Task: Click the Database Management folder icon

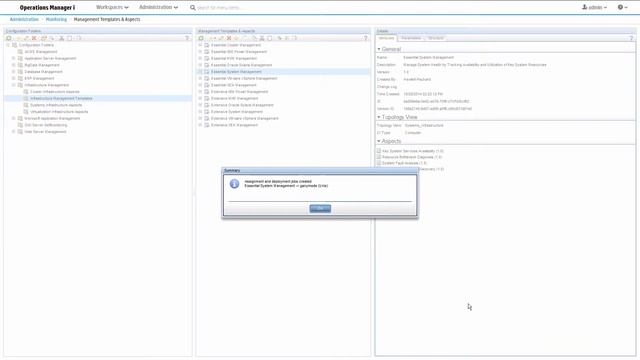Action: (20, 72)
